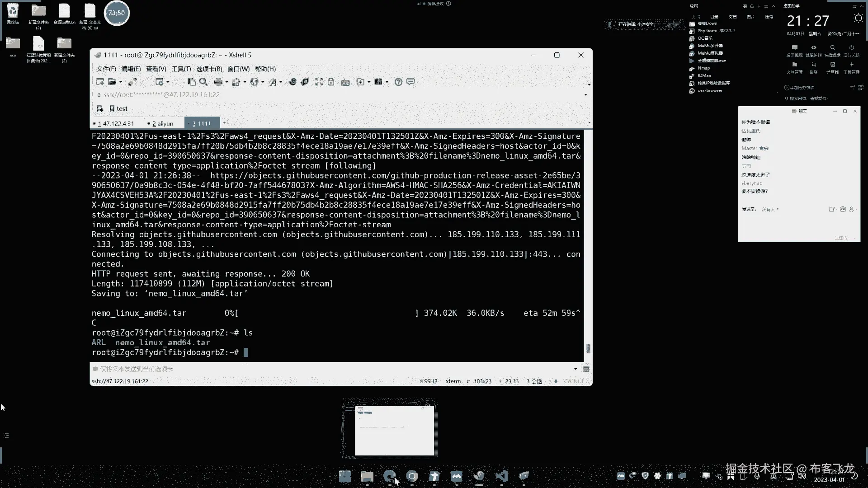
Task: Click the copy icon in toolbar
Action: 192,82
